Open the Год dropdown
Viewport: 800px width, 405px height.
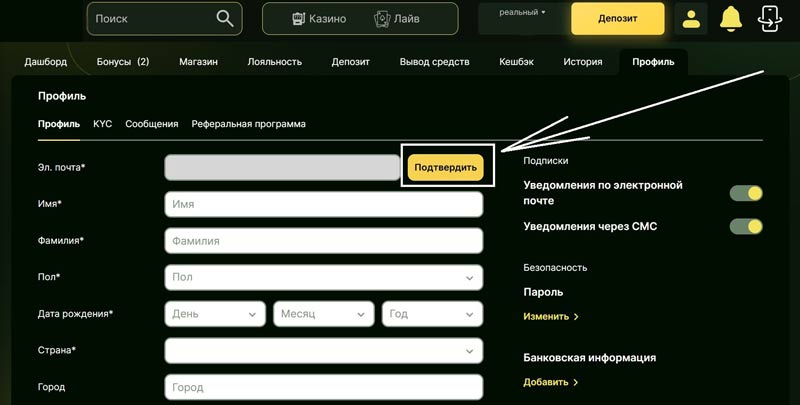coord(432,314)
